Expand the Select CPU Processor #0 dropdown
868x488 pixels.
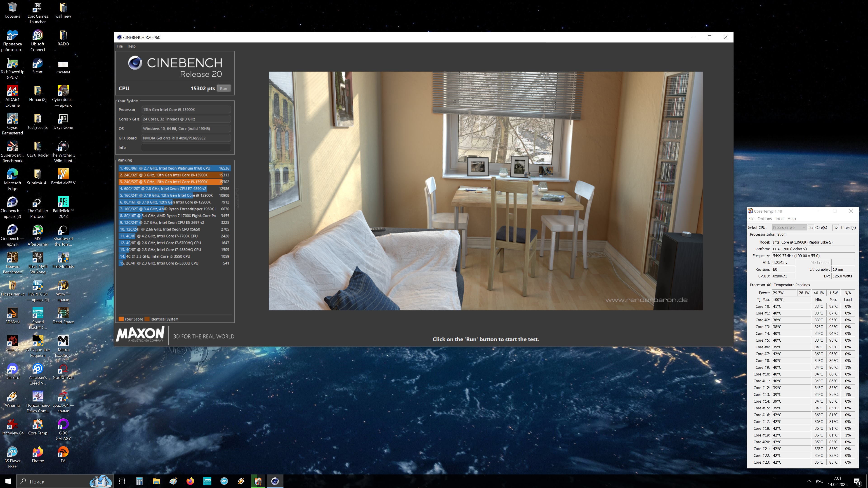point(789,228)
